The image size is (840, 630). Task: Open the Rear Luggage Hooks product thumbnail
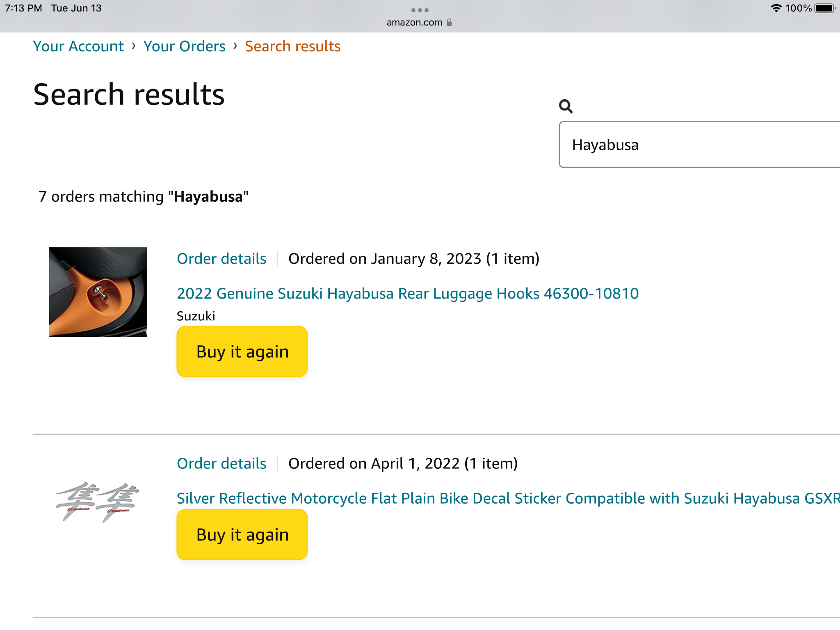(98, 292)
